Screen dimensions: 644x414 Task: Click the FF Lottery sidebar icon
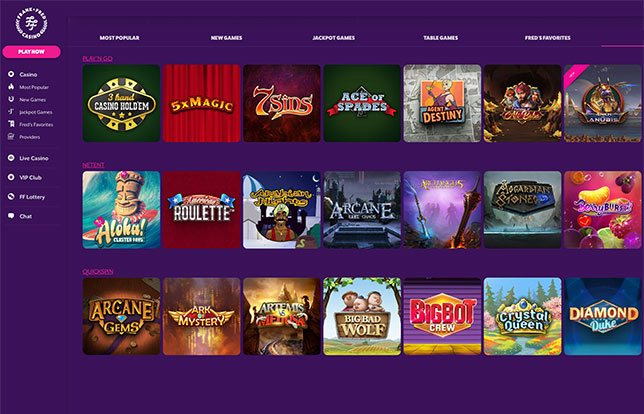[x=11, y=197]
